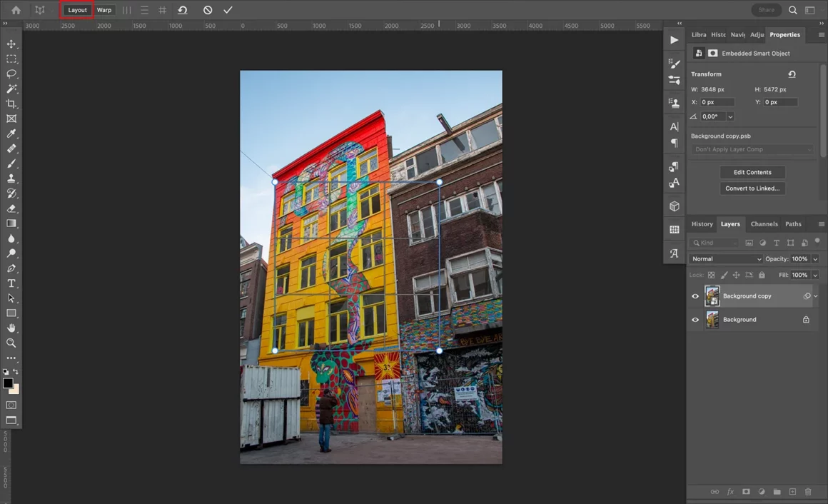828x504 pixels.
Task: Toggle lock image pixels brush icon
Action: tap(724, 276)
